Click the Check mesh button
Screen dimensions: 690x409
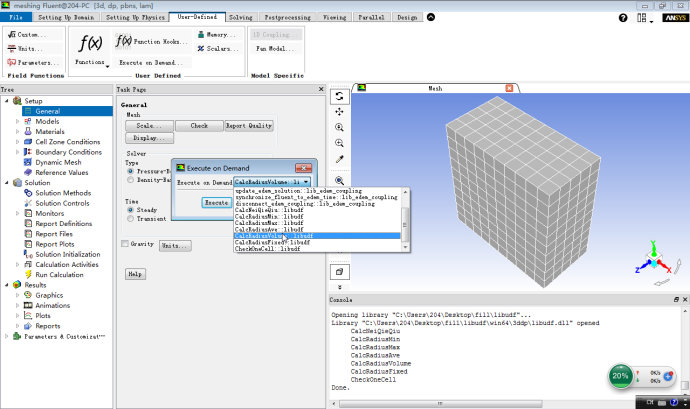coord(199,125)
